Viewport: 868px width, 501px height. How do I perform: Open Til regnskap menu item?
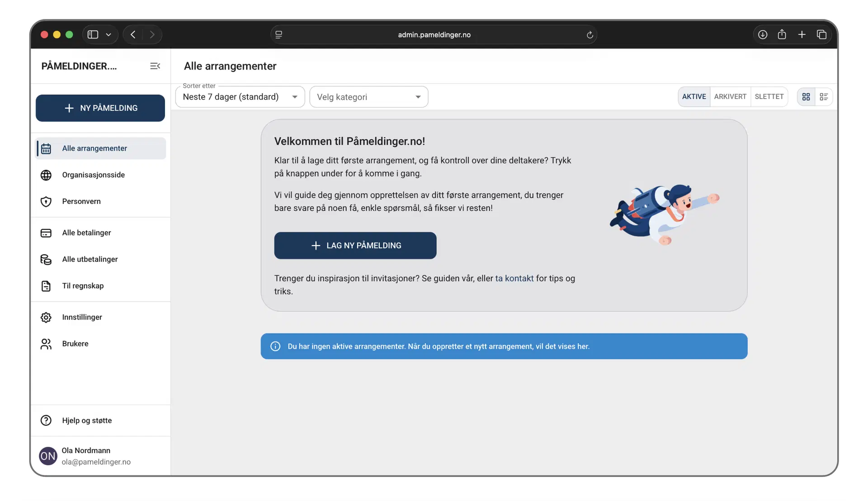(x=83, y=286)
